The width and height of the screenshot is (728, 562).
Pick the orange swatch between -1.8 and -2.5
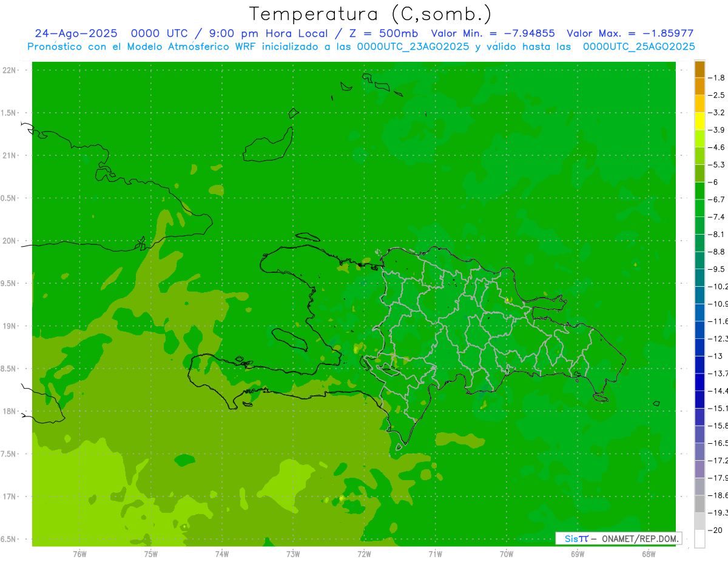point(699,87)
